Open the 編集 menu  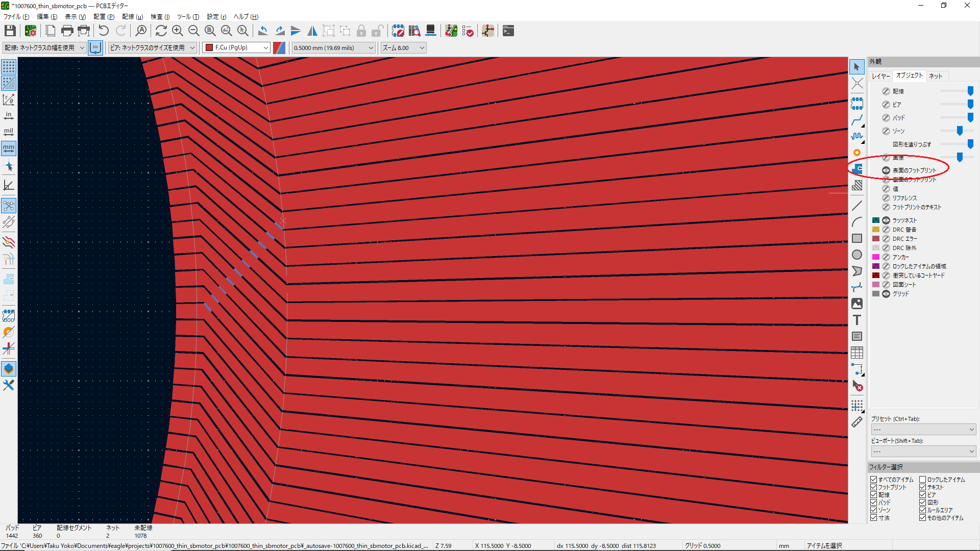47,17
